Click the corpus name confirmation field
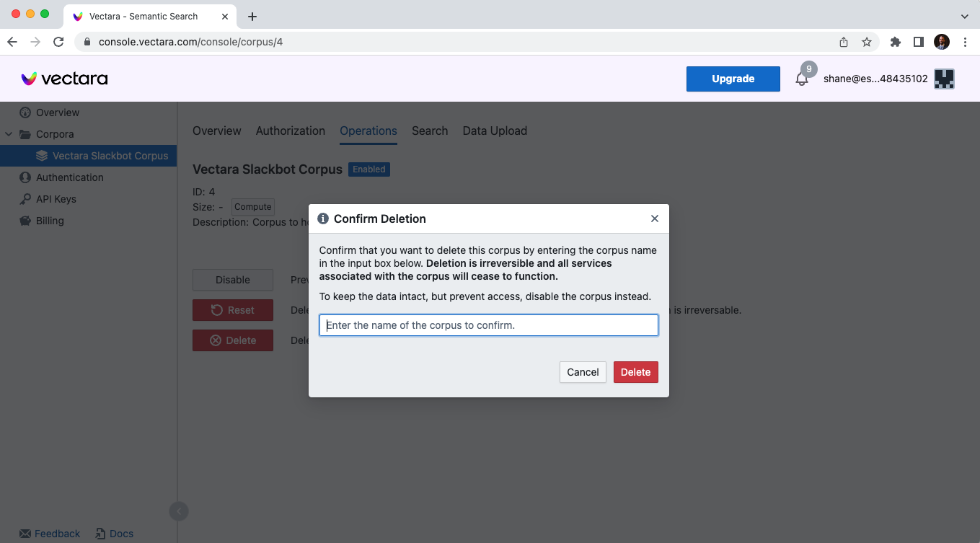The width and height of the screenshot is (980, 543). [489, 325]
